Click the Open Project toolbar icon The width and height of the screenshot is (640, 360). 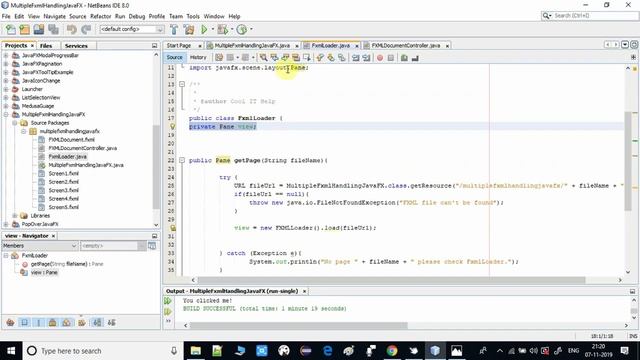(x=39, y=29)
